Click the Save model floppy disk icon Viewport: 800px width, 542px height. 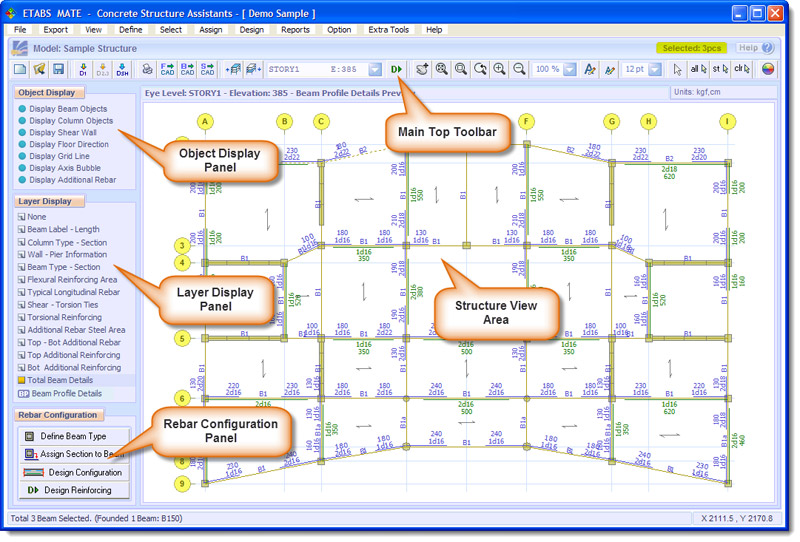(59, 69)
